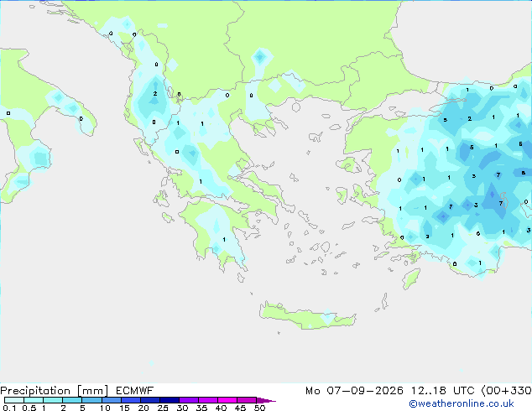The image size is (532, 411).
Task: Click the value 1 over the Peloponnese
Action: [x=224, y=239]
